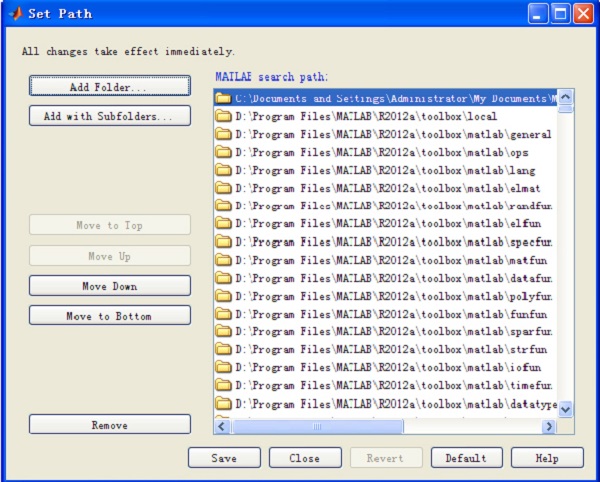Select folder icon of C:\Documents and Settings entry
The height and width of the screenshot is (482, 600).
click(x=223, y=98)
